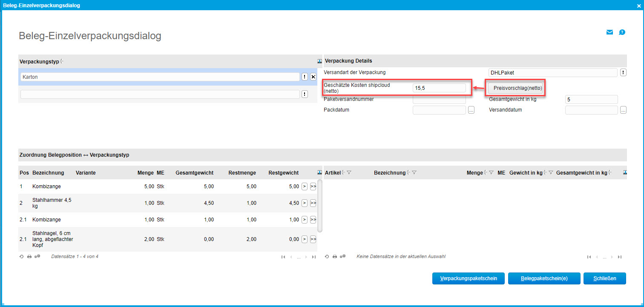Assign all Stahlhammer 4,5 kg with >>
The height and width of the screenshot is (307, 644).
tap(313, 203)
